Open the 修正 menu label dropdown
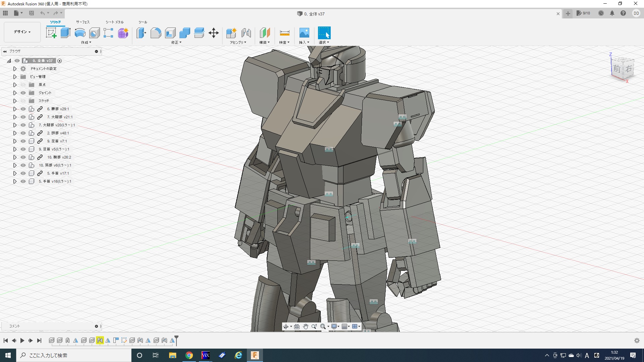 (x=176, y=43)
